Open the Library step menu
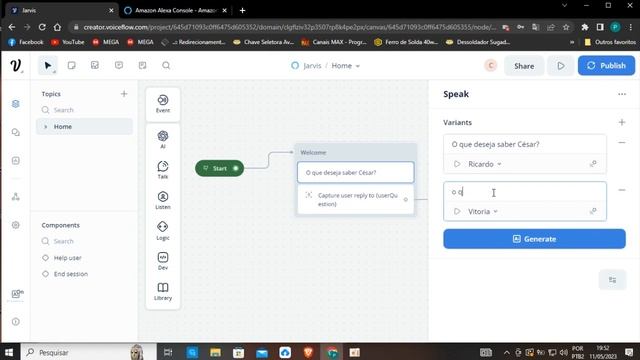640x360 pixels. pyautogui.click(x=163, y=291)
